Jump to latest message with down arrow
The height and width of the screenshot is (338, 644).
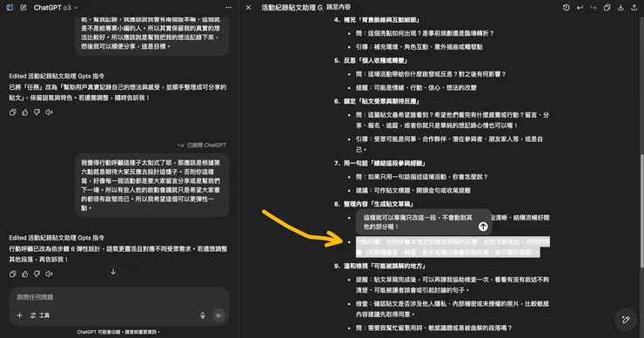(x=113, y=272)
